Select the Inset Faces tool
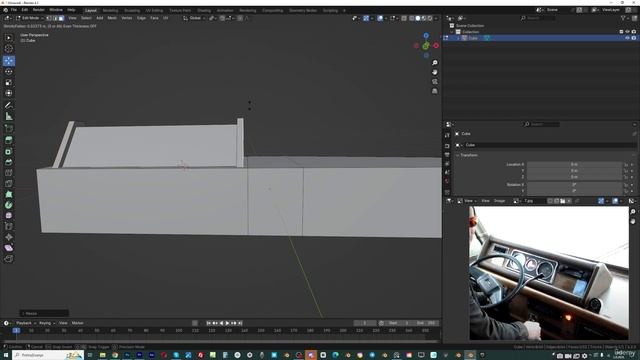640x360 pixels. click(9, 151)
